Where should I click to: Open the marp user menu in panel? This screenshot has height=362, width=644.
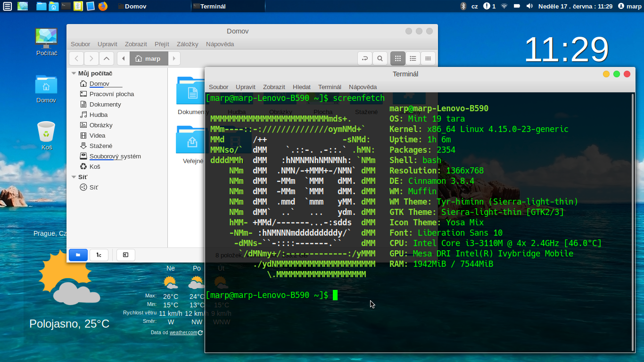click(630, 6)
